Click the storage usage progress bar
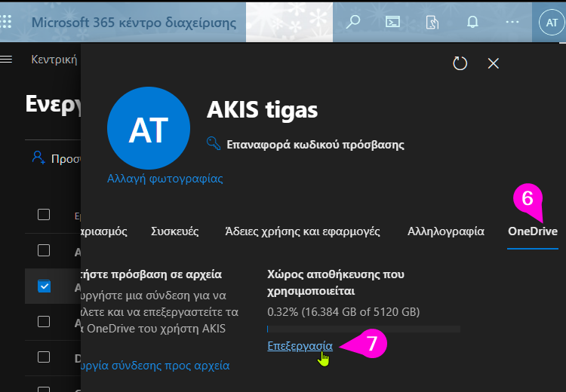This screenshot has width=566, height=392. 364,329
